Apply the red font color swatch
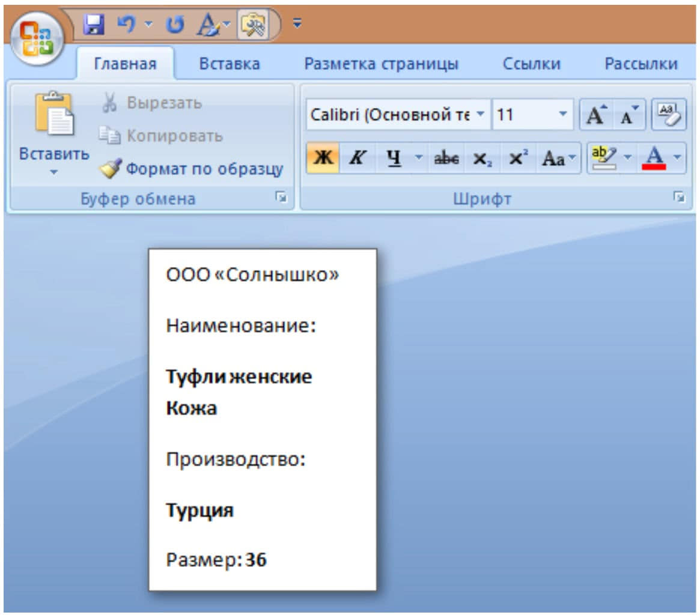Image resolution: width=700 pixels, height=615 pixels. (654, 158)
